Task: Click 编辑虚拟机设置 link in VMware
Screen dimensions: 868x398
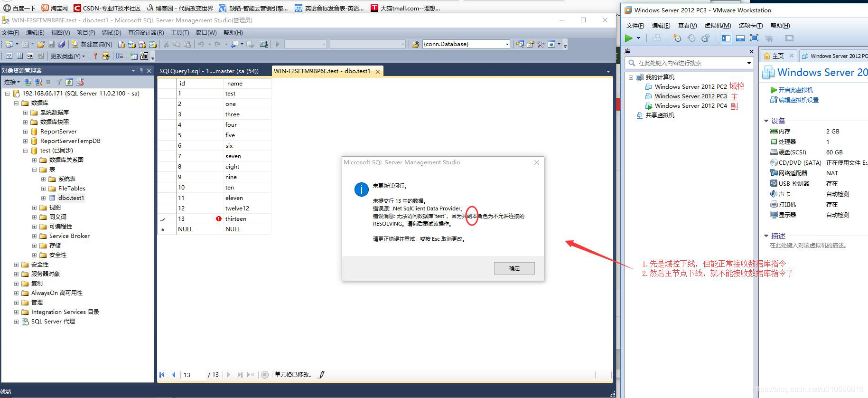Action: click(798, 100)
